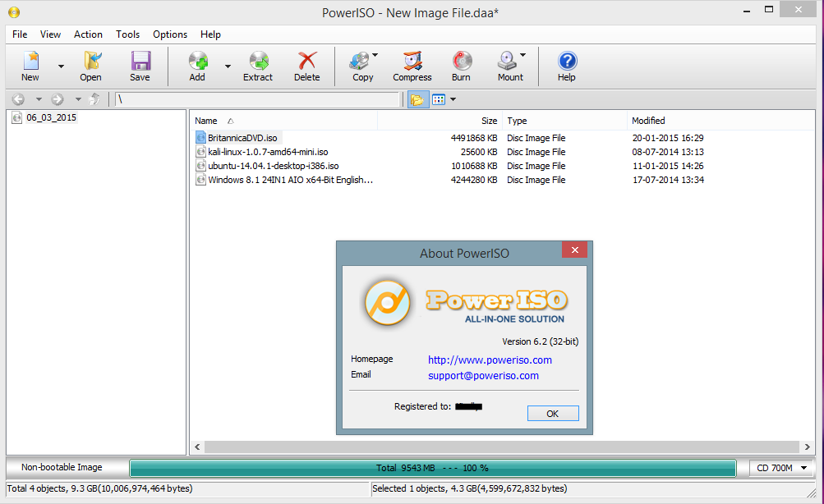Close the About PowerISO dialog
824x504 pixels.
click(574, 250)
